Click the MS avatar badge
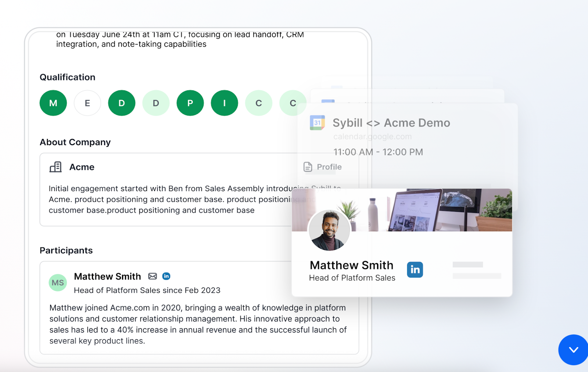Viewport: 588px width, 372px height. coord(58,283)
